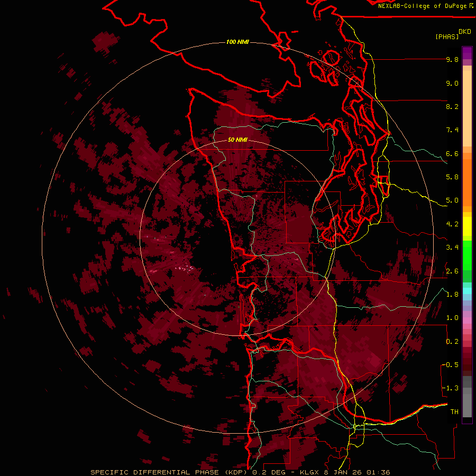Viewport: 476px width, 476px height.
Task: Click the -0.5 value on color scale
Action: coord(450,365)
